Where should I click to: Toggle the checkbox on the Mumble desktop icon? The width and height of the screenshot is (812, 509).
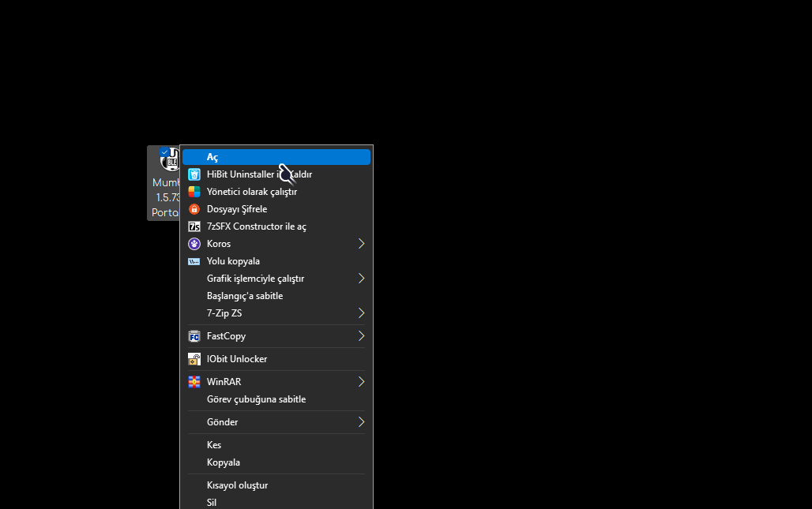pyautogui.click(x=164, y=152)
